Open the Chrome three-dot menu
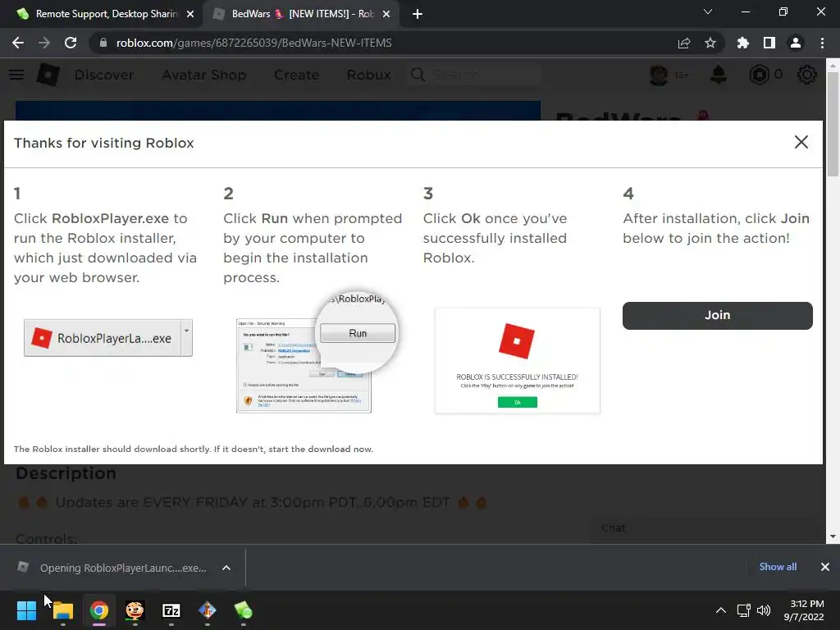 [x=822, y=43]
